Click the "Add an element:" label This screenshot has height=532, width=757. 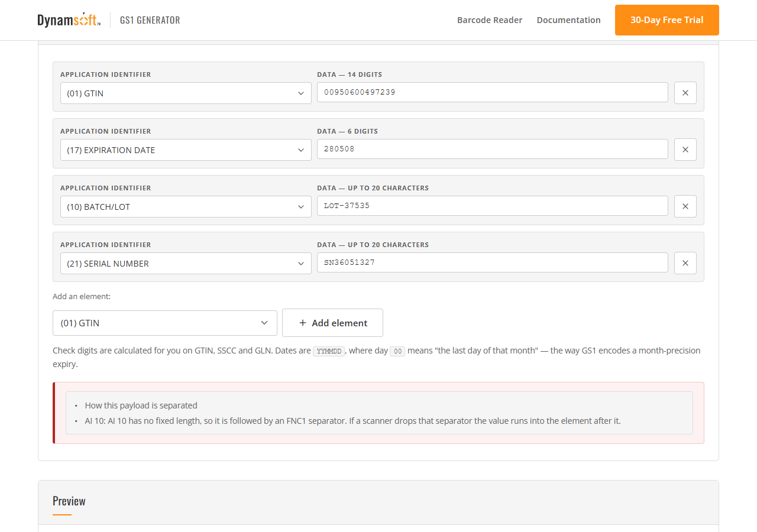[82, 296]
